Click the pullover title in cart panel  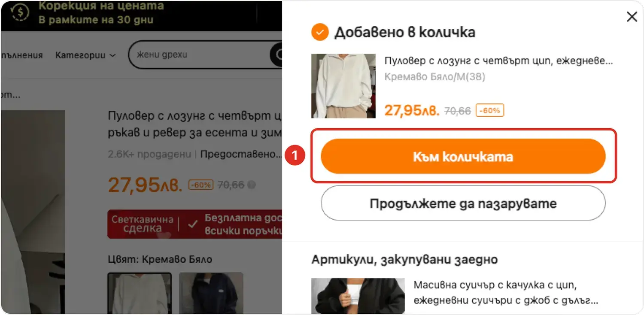[498, 61]
